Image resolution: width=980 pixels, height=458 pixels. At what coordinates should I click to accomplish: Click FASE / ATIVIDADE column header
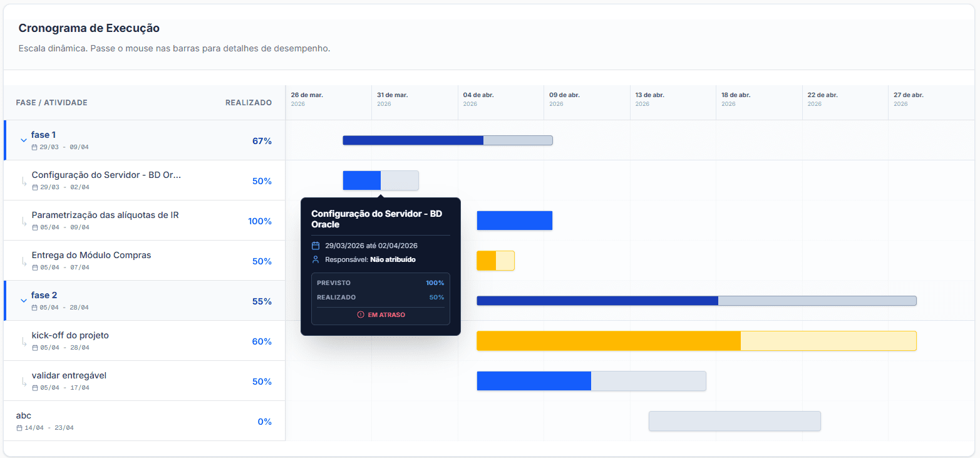click(x=52, y=103)
